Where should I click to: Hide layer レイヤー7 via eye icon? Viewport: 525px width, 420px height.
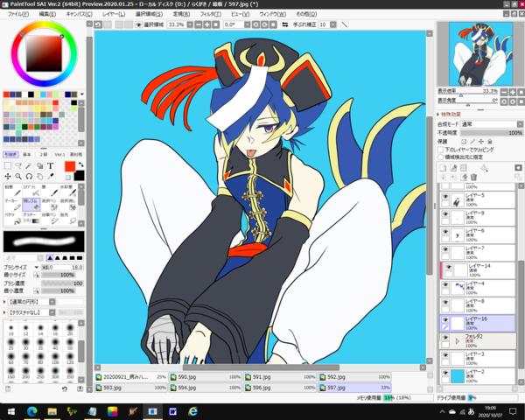445,249
